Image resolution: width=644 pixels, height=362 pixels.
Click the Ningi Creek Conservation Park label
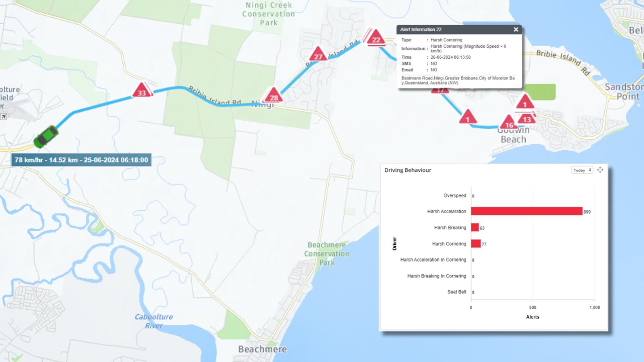[268, 14]
